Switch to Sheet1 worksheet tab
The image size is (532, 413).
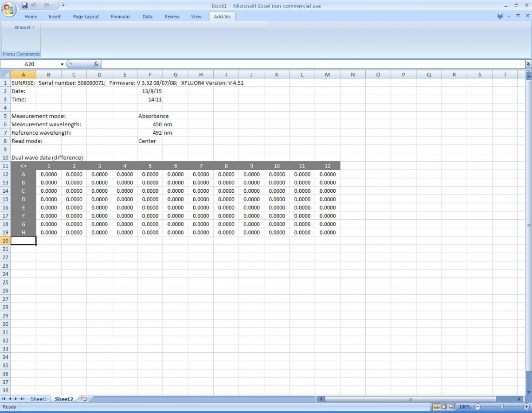point(39,399)
